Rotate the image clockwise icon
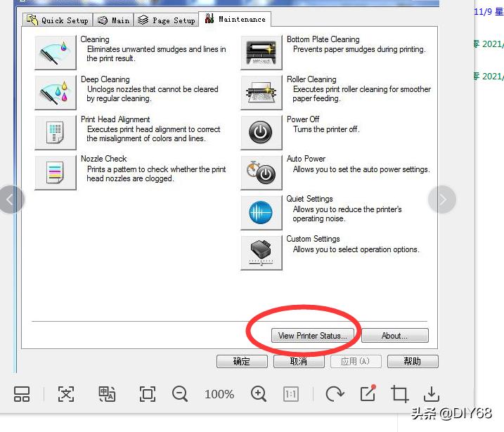The image size is (504, 432). point(335,394)
